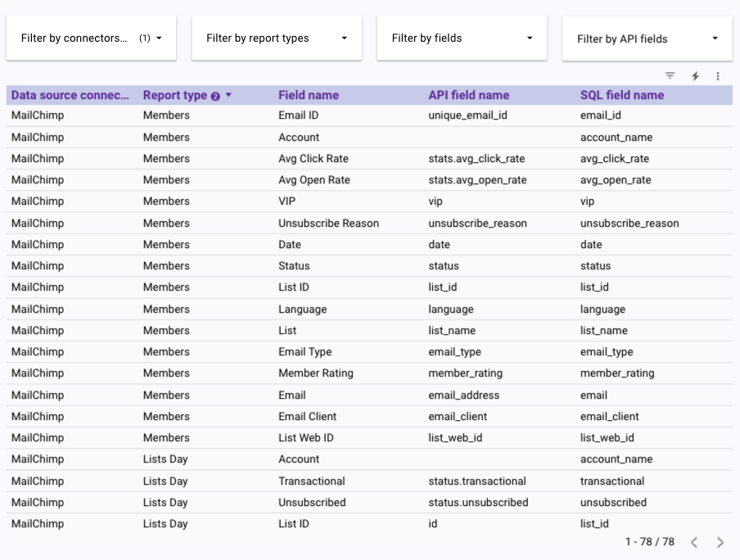Viewport: 740px width, 560px height.
Task: Click the SQL field name column header
Action: coord(621,95)
